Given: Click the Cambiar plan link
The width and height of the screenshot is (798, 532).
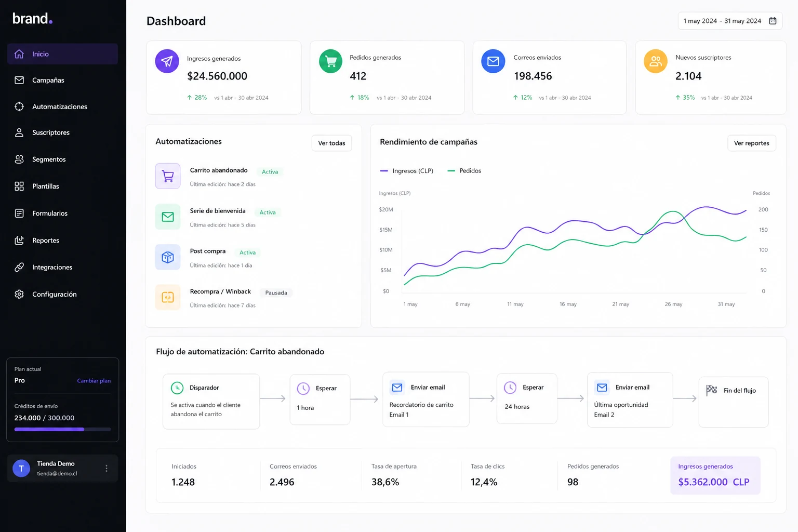Looking at the screenshot, I should coord(94,381).
